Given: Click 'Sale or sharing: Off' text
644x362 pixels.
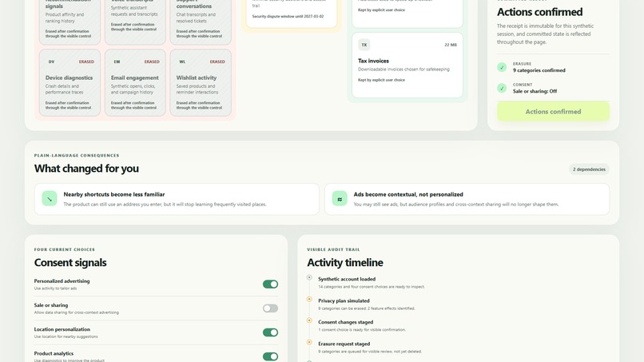Looking at the screenshot, I should point(535,91).
